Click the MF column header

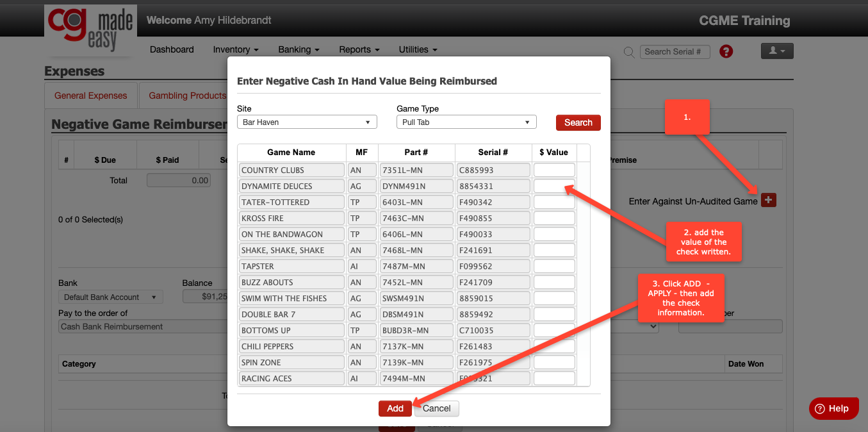(x=362, y=153)
